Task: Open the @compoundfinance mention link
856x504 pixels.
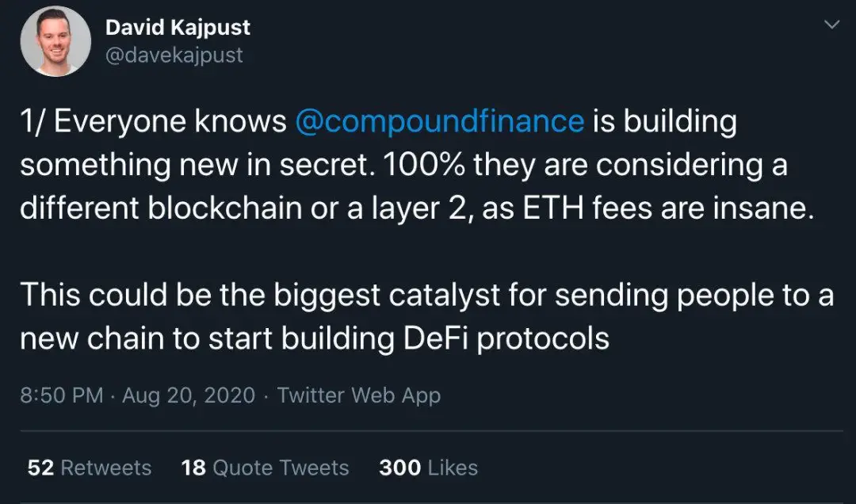Action: 439,122
